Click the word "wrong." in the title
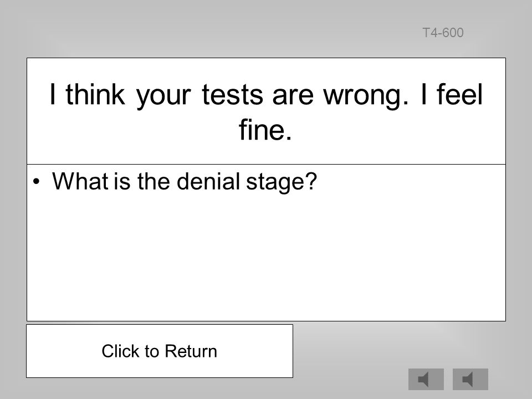 pyautogui.click(x=366, y=95)
